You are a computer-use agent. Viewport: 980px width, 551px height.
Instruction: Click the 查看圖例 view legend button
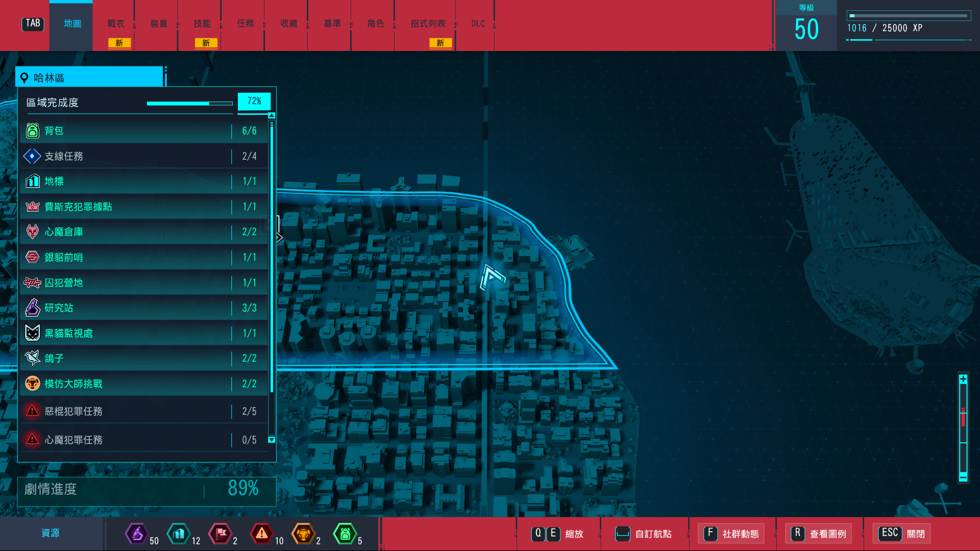[x=819, y=534]
